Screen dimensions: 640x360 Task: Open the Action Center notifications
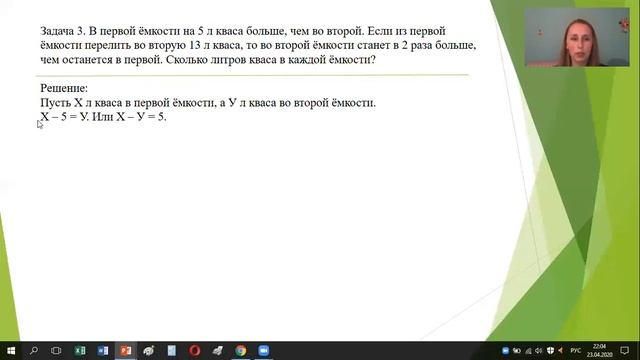click(624, 351)
